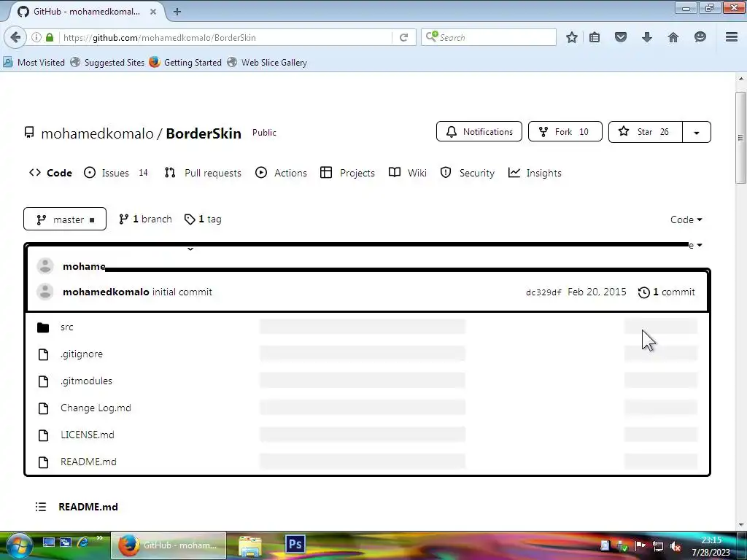
Task: Open a new tab with the plus button
Action: [177, 12]
